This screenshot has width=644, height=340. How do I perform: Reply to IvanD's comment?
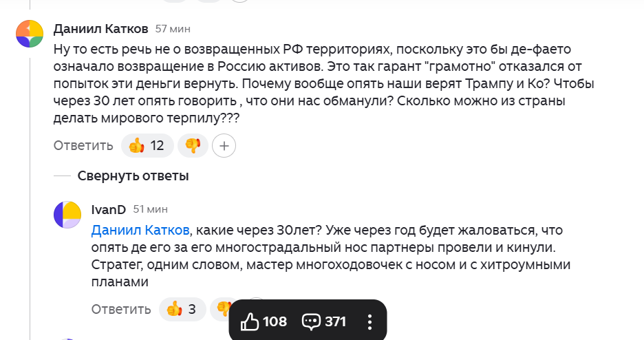click(x=121, y=309)
